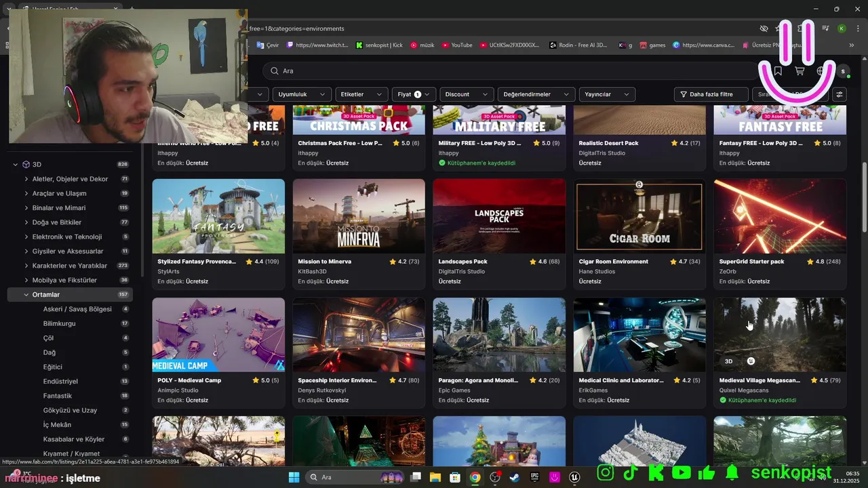Open canva.com bookmark

704,45
